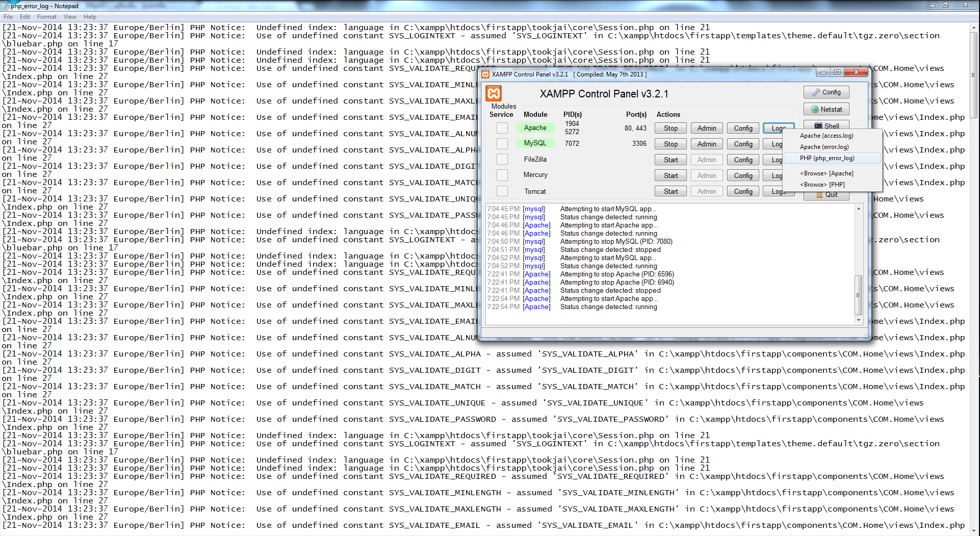Stop the Apache module
980x536 pixels.
point(671,129)
